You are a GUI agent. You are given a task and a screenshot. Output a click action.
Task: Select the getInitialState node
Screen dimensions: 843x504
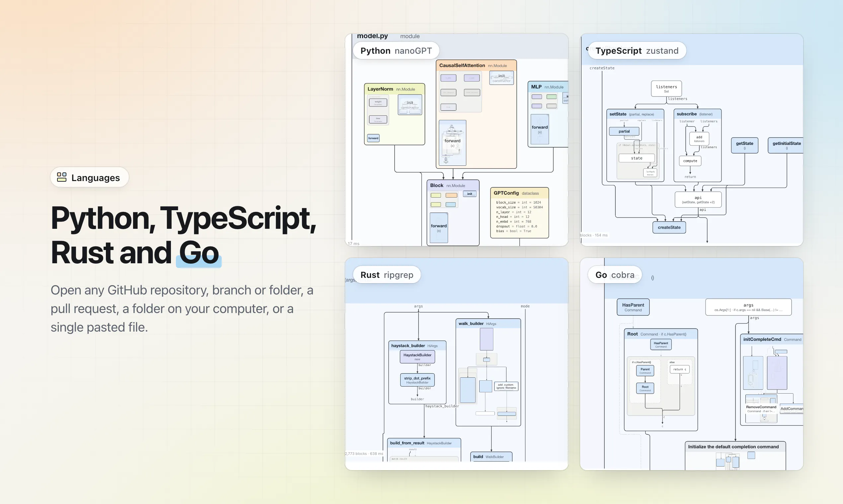click(x=786, y=145)
